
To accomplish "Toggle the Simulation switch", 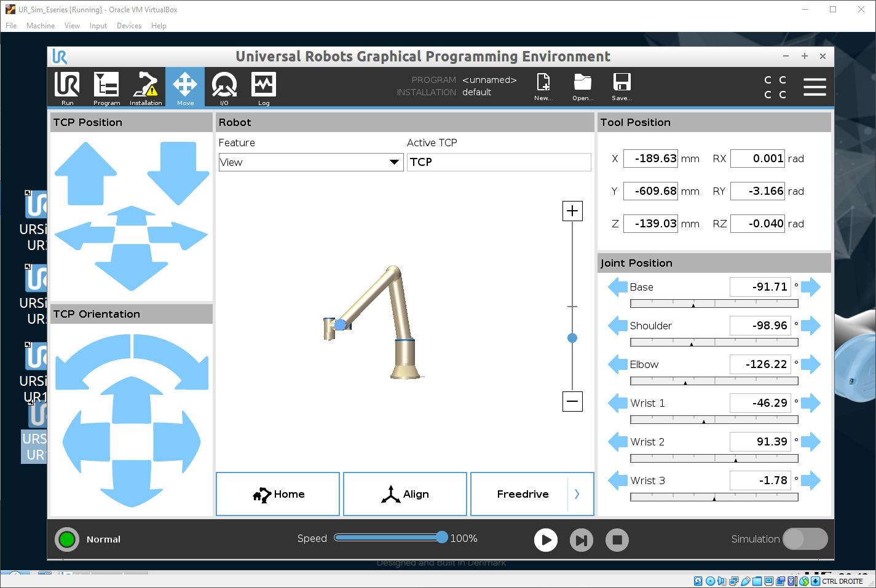I will click(805, 539).
